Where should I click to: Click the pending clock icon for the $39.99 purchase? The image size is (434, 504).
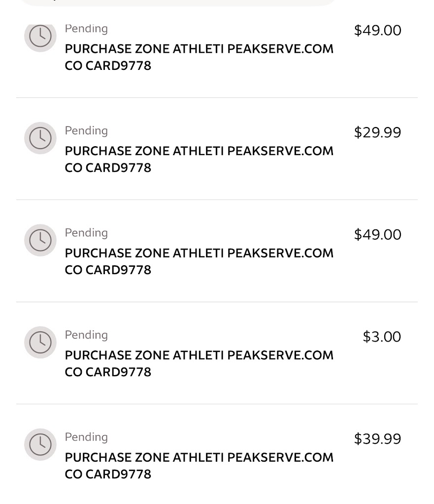[x=40, y=444]
